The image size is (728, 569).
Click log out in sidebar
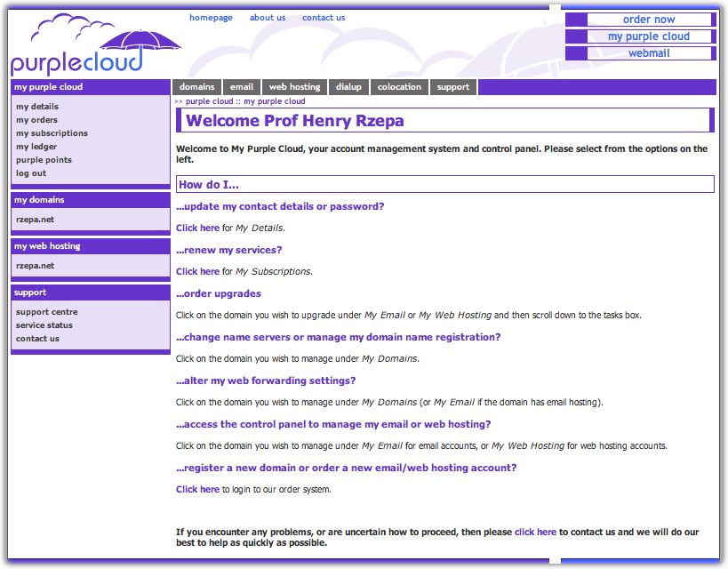click(x=30, y=173)
